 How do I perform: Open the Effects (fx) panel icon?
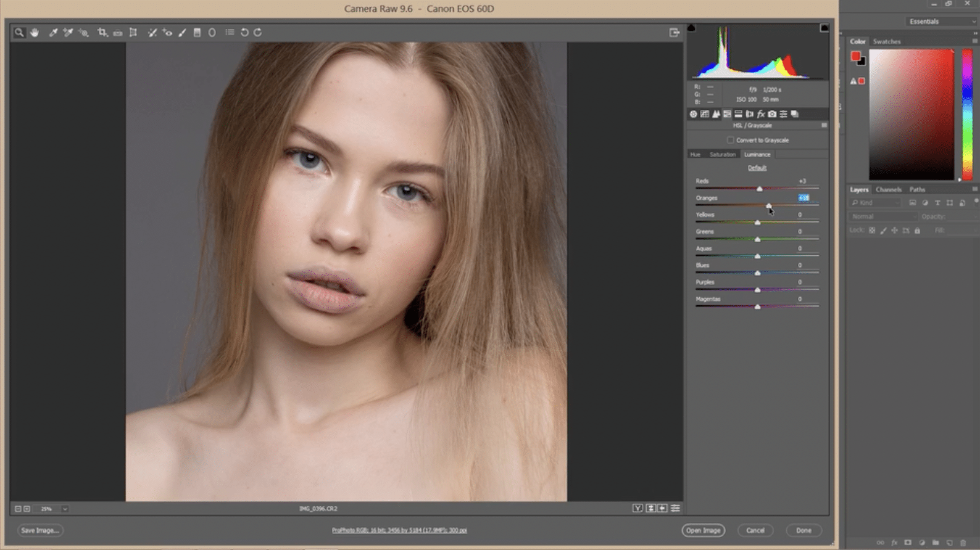click(760, 114)
